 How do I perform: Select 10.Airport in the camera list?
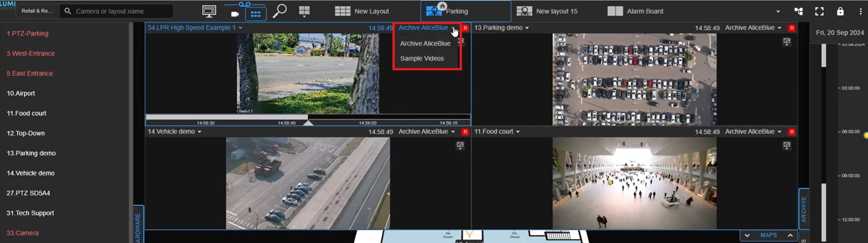(21, 93)
